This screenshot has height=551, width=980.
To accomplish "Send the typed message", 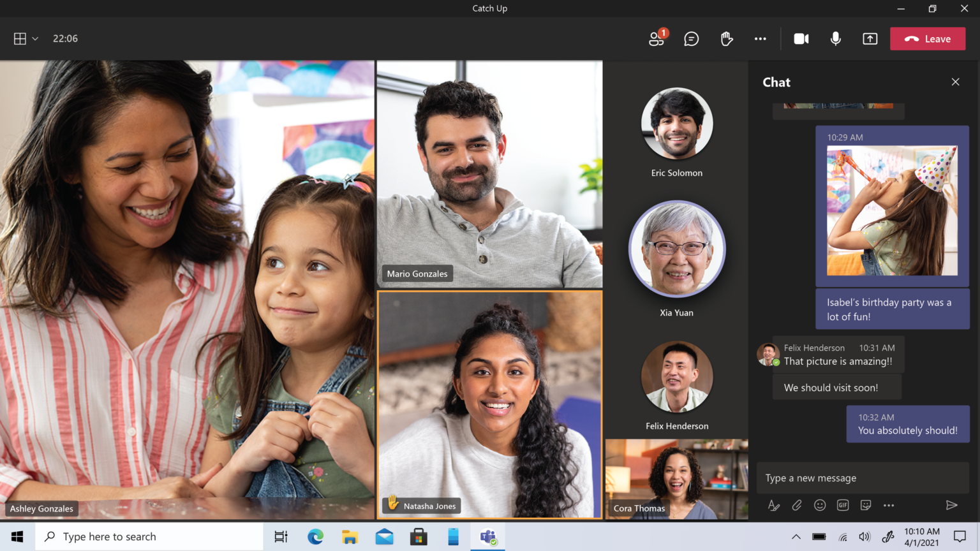I will pyautogui.click(x=953, y=505).
